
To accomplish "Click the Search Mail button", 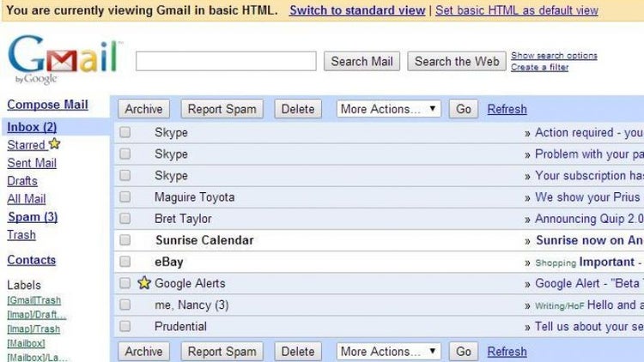I will click(361, 61).
